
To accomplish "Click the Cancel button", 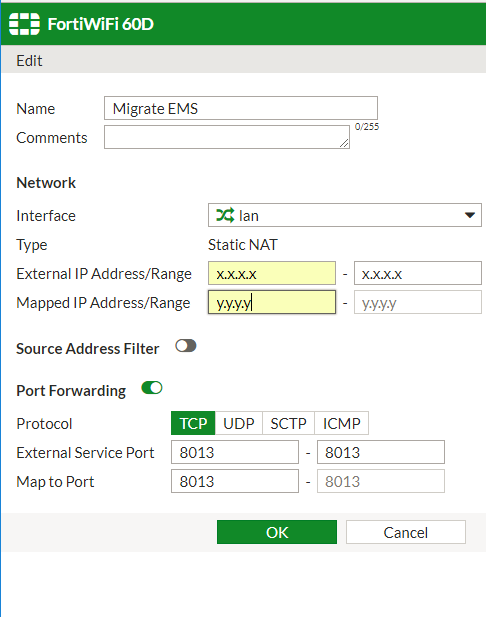I will tap(406, 532).
